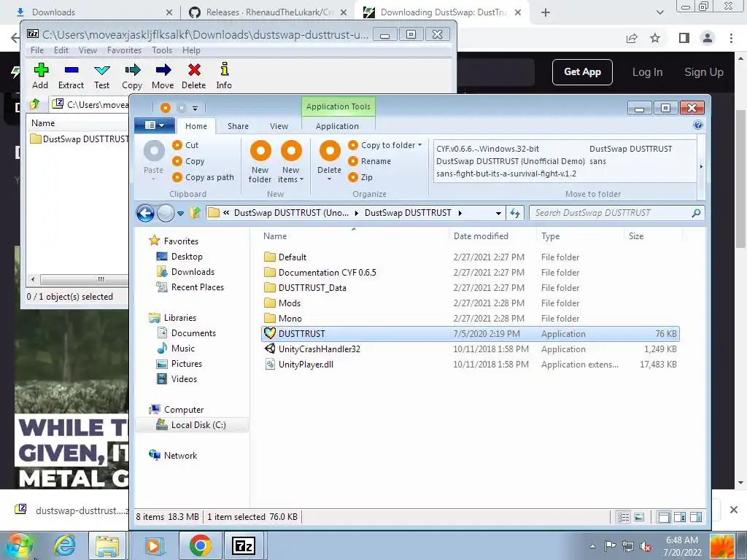Close the Chrome downloads bar
The height and width of the screenshot is (560, 747).
(x=734, y=510)
